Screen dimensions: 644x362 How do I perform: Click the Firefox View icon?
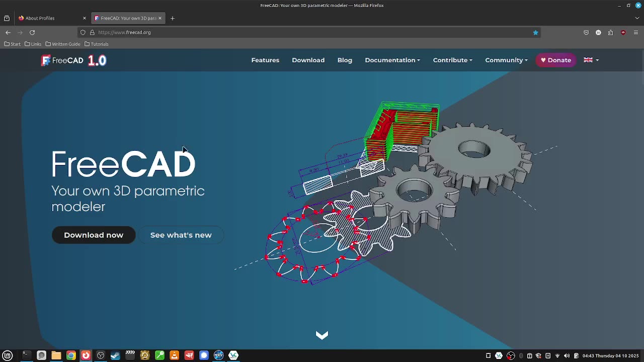[x=7, y=18]
